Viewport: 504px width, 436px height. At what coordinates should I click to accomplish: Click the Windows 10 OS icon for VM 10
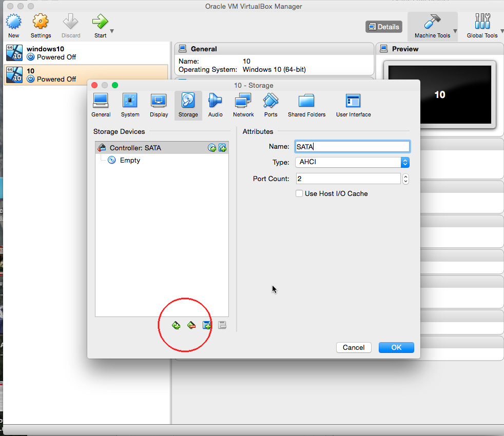(14, 75)
